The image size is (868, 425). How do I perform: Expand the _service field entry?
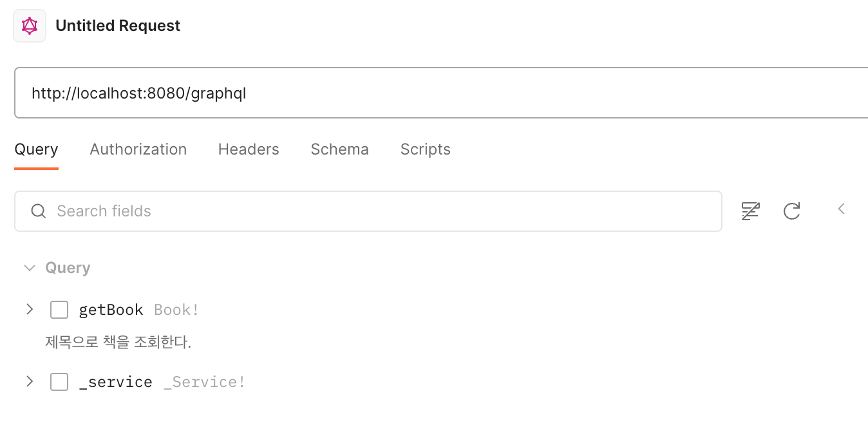click(29, 381)
